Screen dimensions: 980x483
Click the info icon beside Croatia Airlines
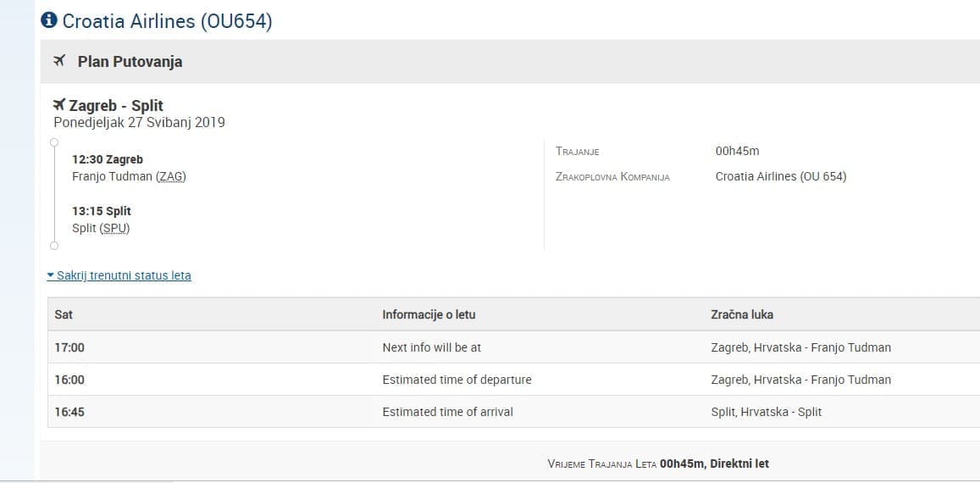pos(49,20)
